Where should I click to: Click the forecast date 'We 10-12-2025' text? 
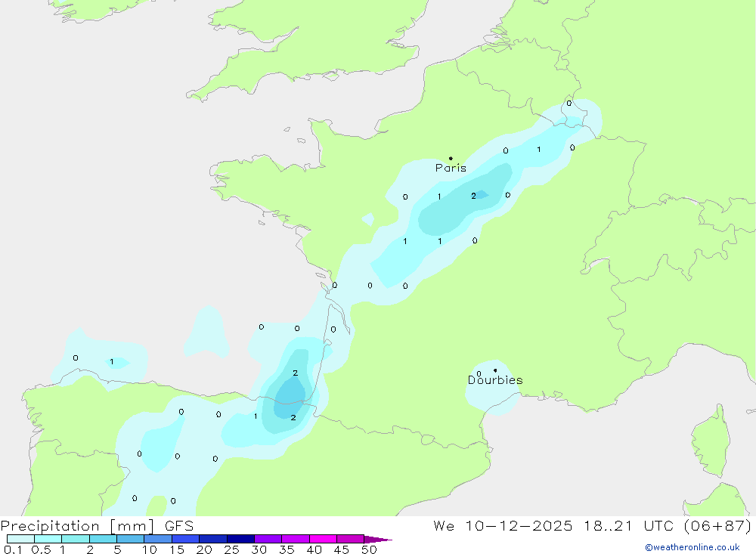[x=503, y=525]
